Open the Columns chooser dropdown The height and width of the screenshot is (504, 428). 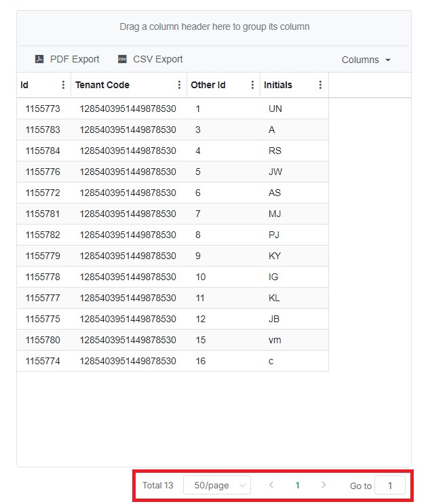[x=366, y=60]
